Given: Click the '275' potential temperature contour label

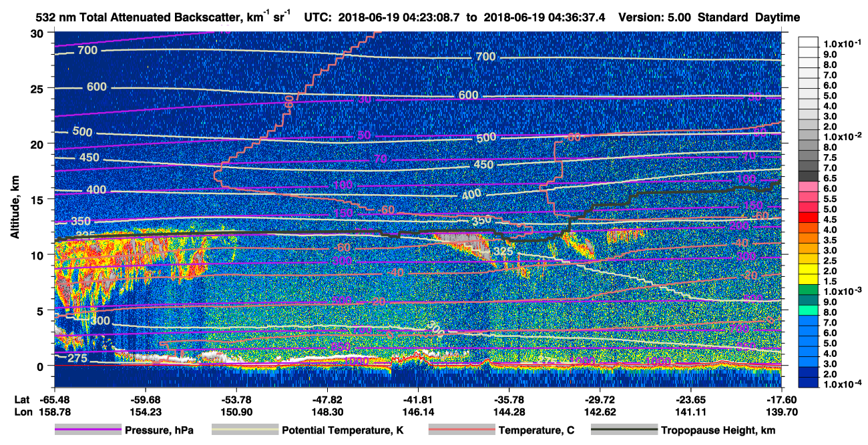Looking at the screenshot, I should coord(77,359).
